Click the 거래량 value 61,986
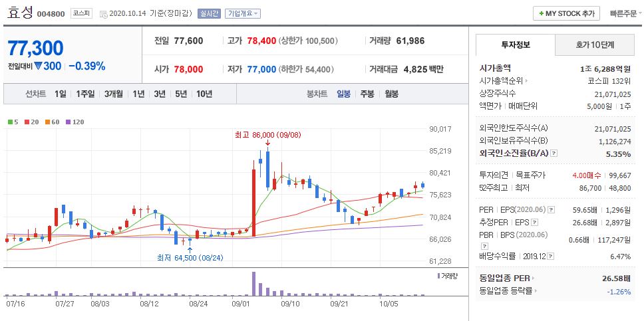This screenshot has height=321, width=644. coord(410,41)
